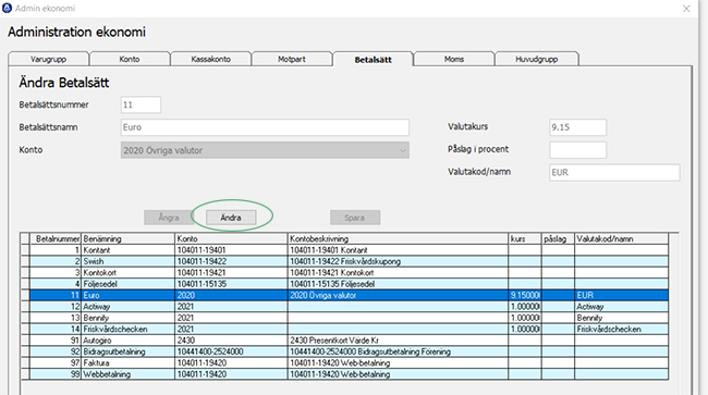
Task: Click the kurs column header
Action: pyautogui.click(x=525, y=239)
